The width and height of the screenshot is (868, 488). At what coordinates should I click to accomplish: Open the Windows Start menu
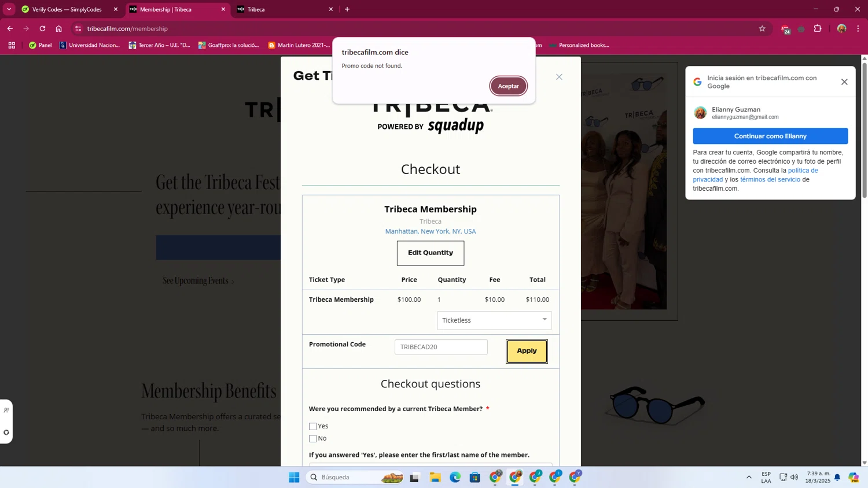point(294,477)
